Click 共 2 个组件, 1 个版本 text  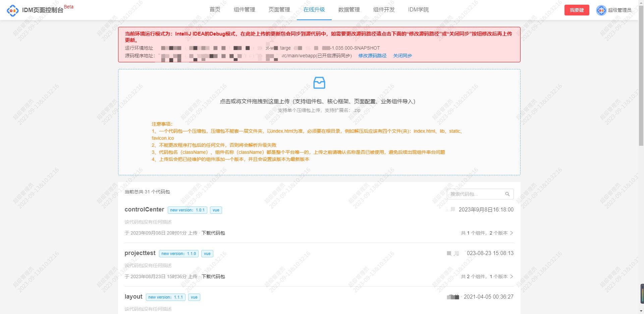pyautogui.click(x=484, y=276)
